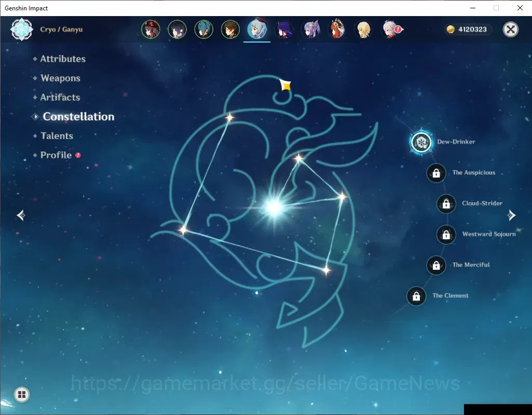This screenshot has height=415, width=532.
Task: Click the gold Mora coin icon
Action: pos(451,30)
